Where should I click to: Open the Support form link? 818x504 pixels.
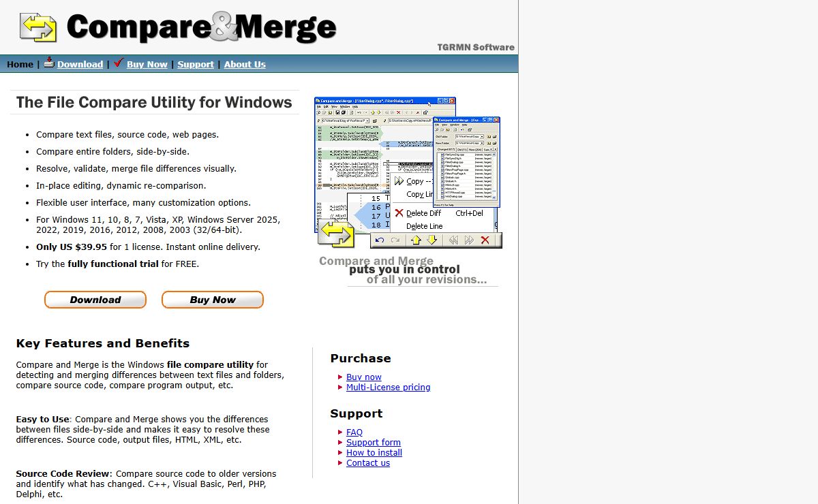coord(374,442)
